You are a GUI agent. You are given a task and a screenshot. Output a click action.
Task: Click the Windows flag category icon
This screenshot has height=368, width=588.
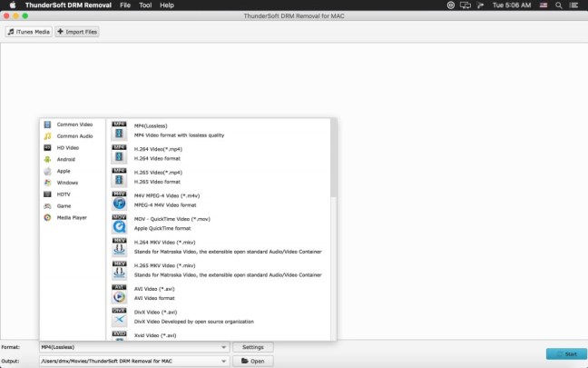pos(47,183)
